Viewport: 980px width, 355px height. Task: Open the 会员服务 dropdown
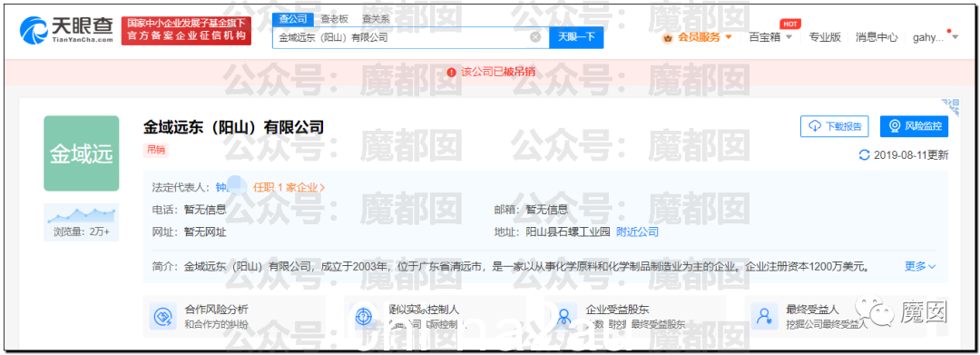[x=704, y=37]
